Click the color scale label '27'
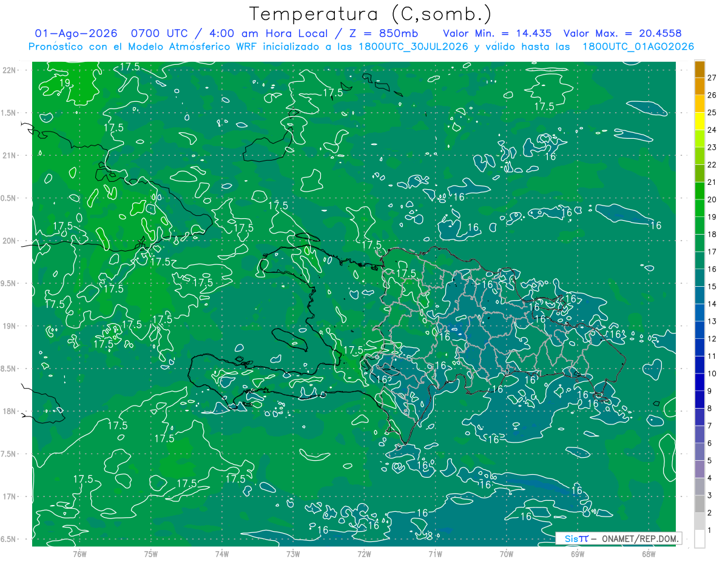The width and height of the screenshot is (728, 562). (712, 78)
